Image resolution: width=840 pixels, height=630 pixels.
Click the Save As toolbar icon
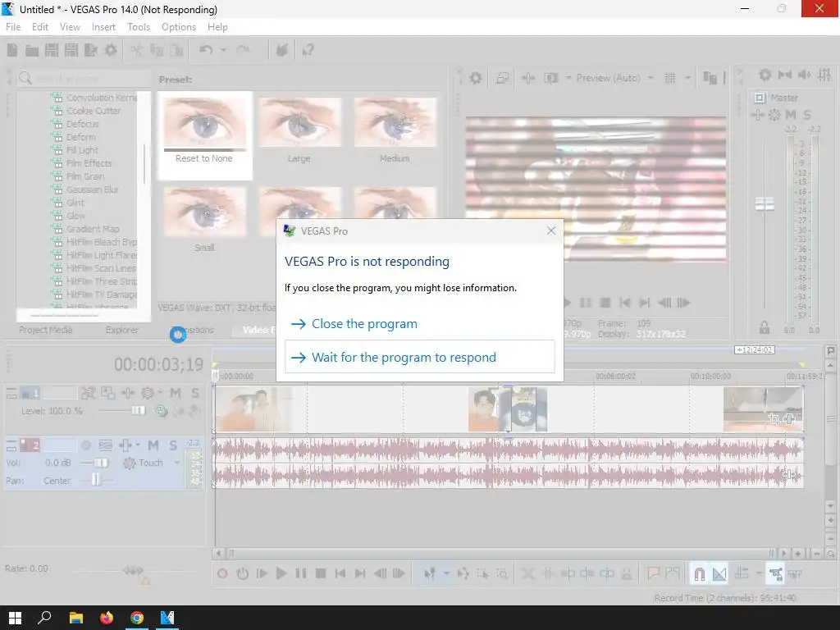(71, 50)
